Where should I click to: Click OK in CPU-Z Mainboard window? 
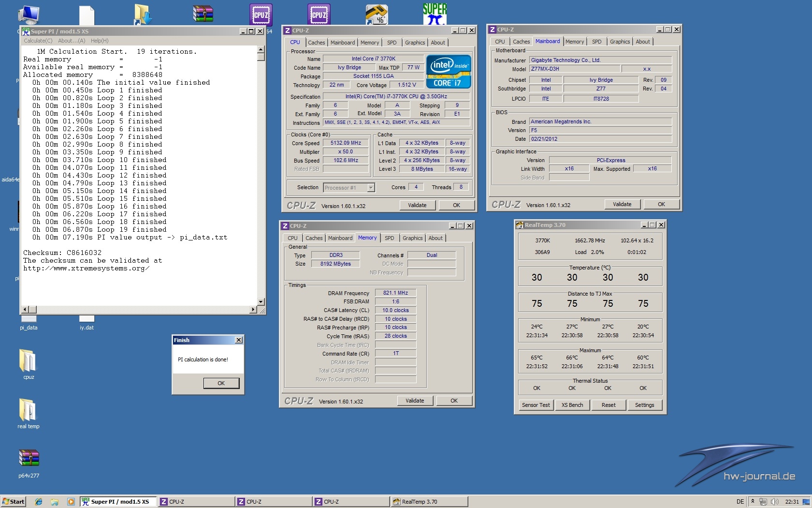(661, 204)
